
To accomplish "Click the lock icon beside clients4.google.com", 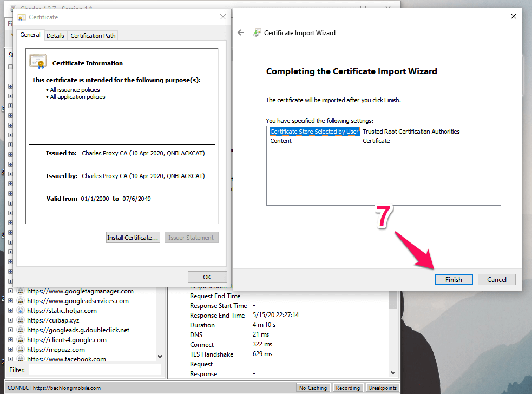I will pyautogui.click(x=21, y=340).
